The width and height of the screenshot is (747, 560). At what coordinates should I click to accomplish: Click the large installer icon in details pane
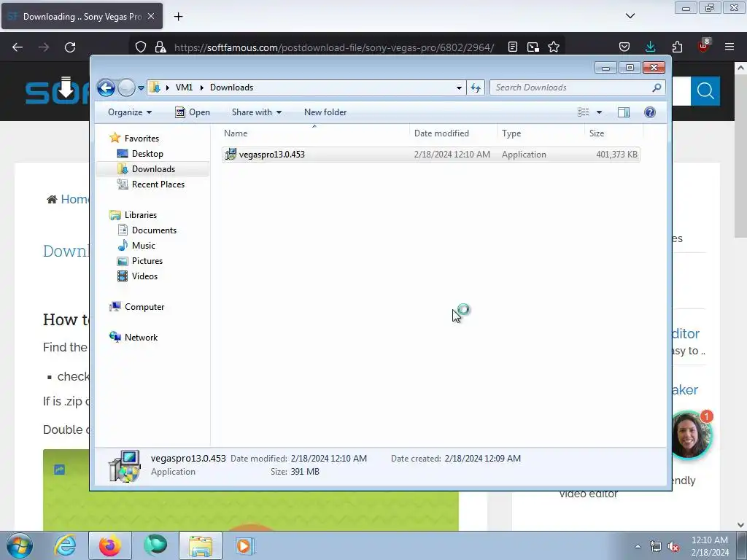pos(125,466)
